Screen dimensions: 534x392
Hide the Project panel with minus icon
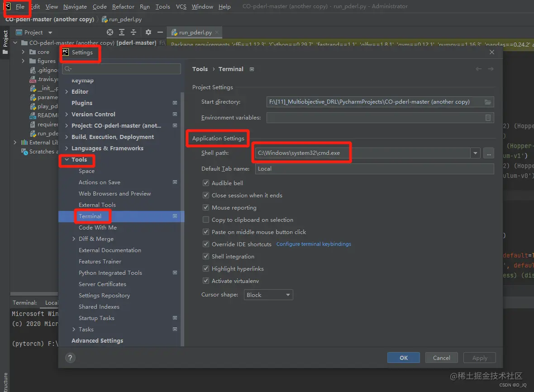pos(160,32)
